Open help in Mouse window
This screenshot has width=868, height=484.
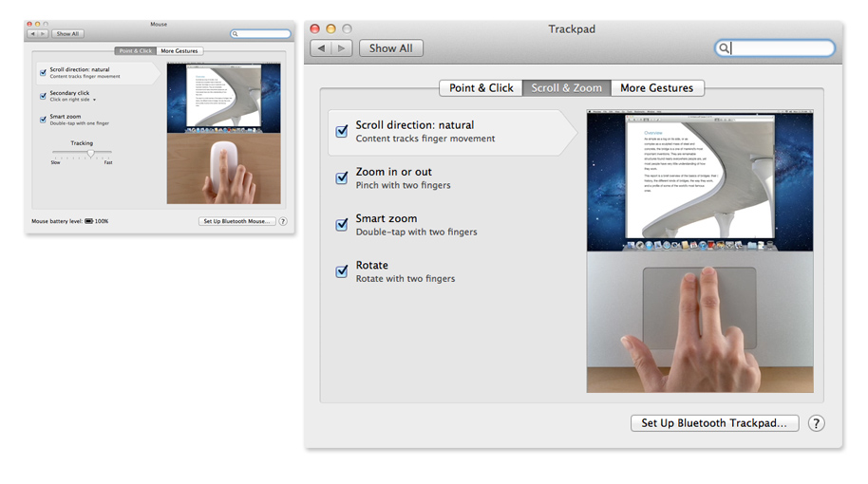(x=283, y=221)
